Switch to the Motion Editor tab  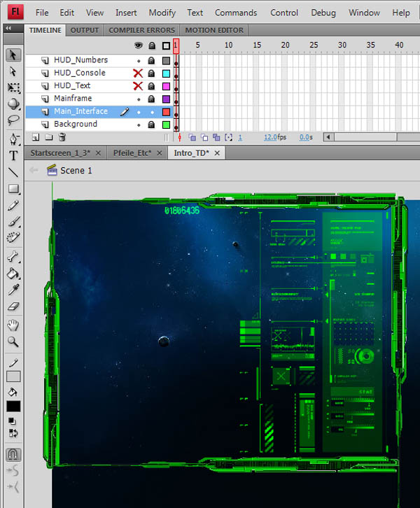click(214, 30)
